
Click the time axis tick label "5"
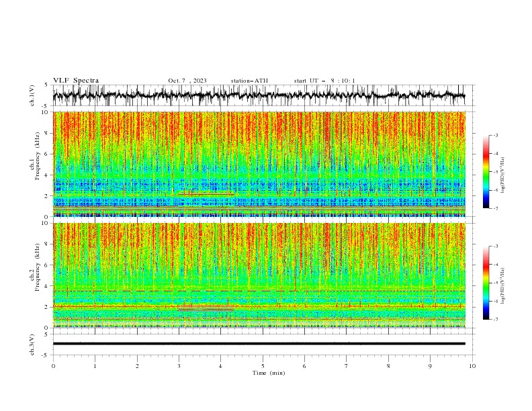pyautogui.click(x=263, y=366)
